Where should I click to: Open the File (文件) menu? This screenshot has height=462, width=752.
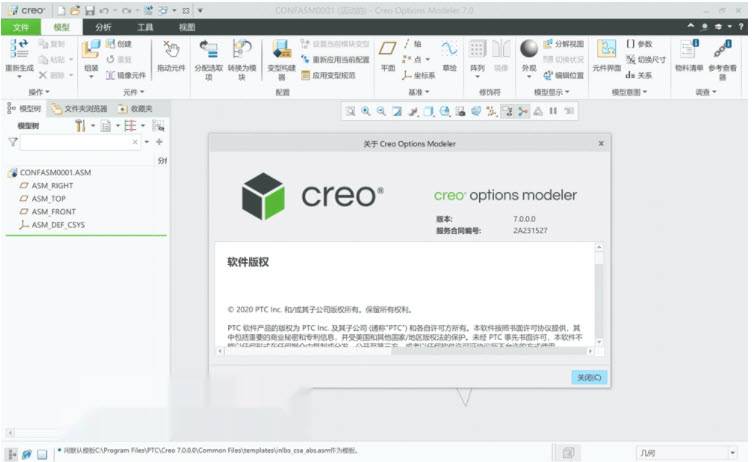pos(21,27)
